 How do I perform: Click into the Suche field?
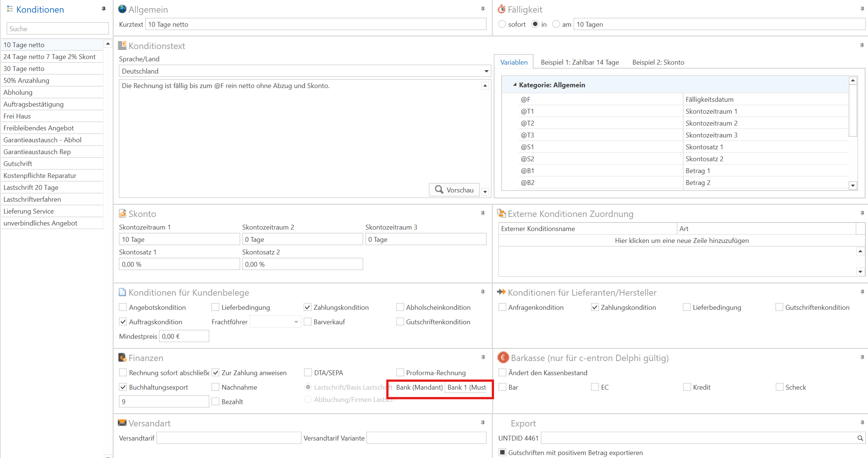click(x=58, y=29)
